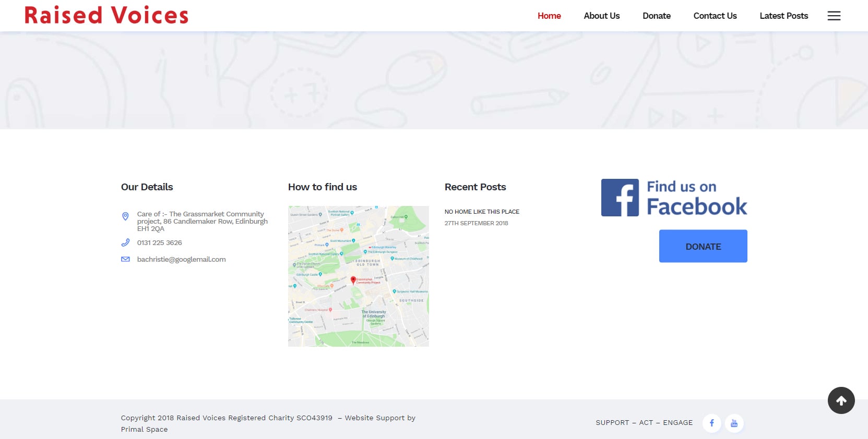This screenshot has height=439, width=868.
Task: Click the phone handset icon
Action: coord(125,242)
